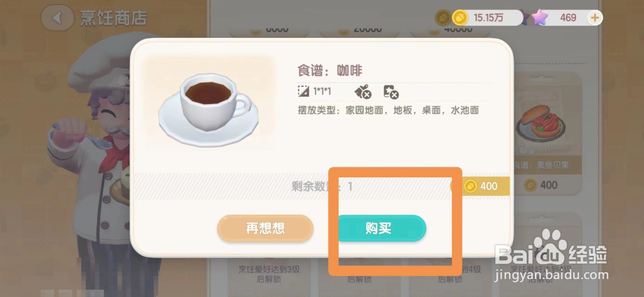Tap the 1*1*1 size icon
The width and height of the screenshot is (644, 297).
pyautogui.click(x=303, y=91)
